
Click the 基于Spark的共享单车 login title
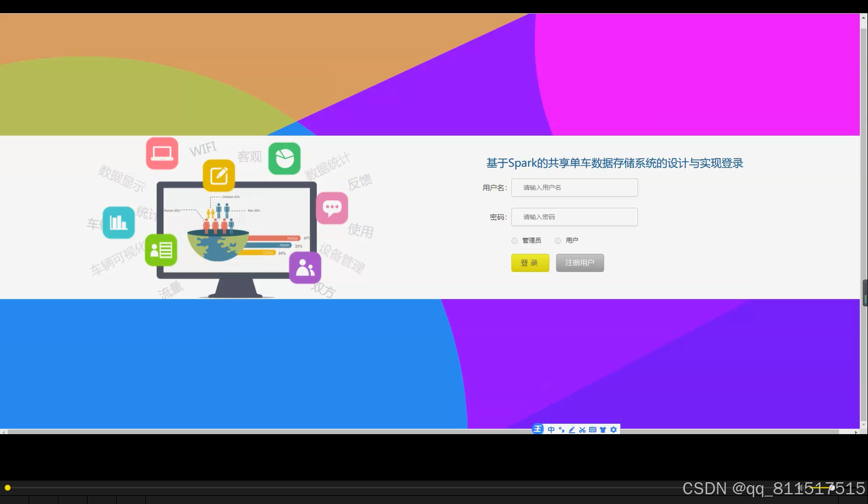pyautogui.click(x=615, y=163)
